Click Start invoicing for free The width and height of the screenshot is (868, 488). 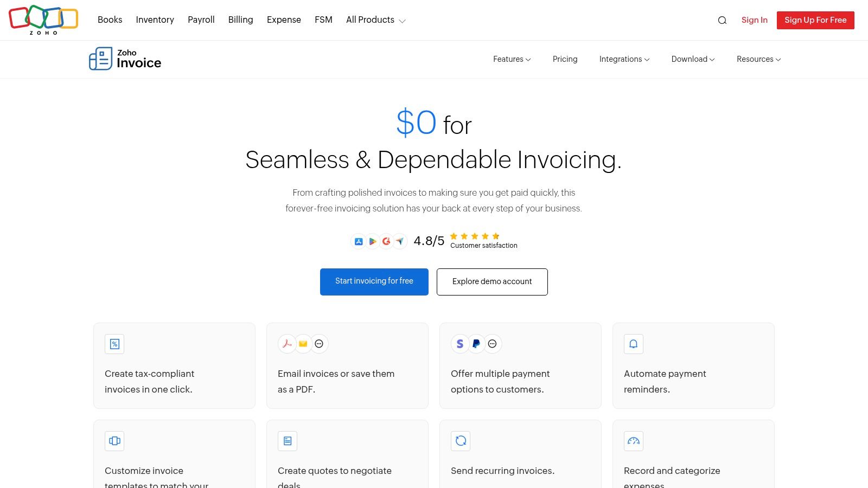[374, 281]
